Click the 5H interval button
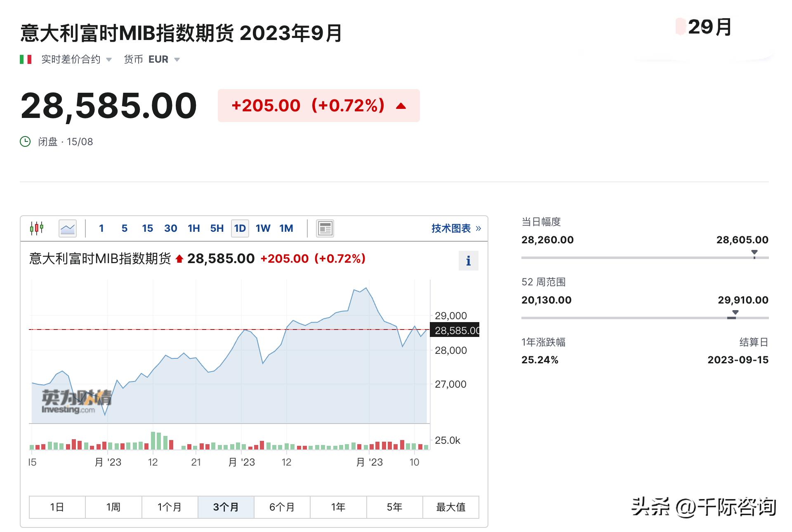Screen dimensions: 792x532 tap(217, 228)
